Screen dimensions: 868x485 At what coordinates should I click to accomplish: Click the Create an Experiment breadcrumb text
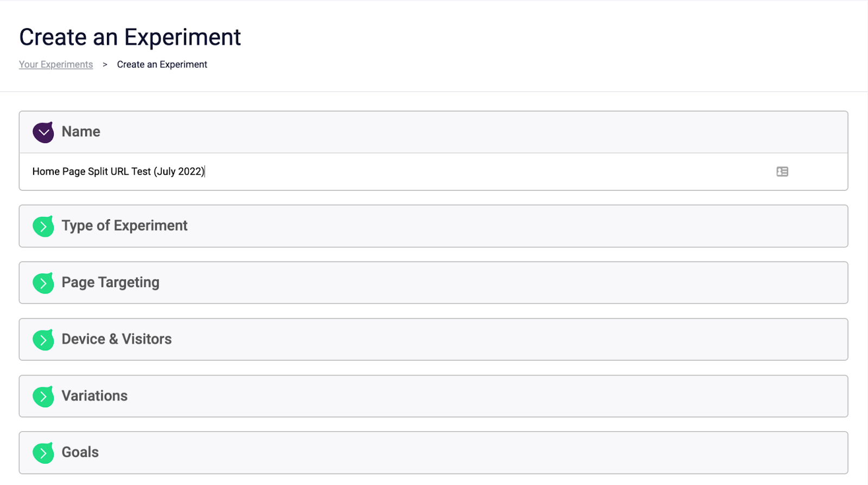click(x=162, y=65)
